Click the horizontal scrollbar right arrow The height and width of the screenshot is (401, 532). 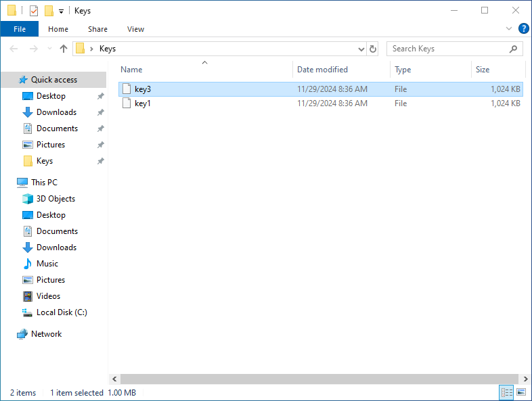525,379
